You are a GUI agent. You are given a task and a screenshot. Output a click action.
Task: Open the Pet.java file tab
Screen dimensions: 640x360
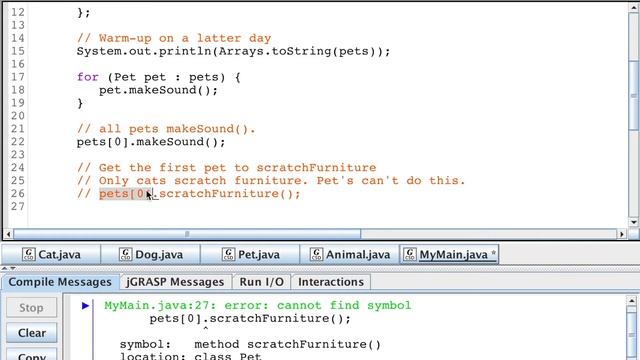tap(250, 255)
